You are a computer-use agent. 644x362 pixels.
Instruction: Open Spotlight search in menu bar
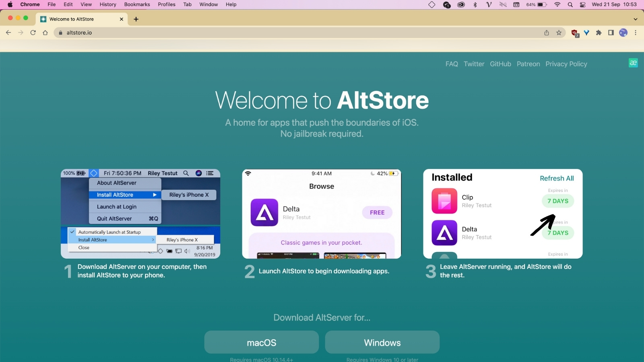coord(570,4)
